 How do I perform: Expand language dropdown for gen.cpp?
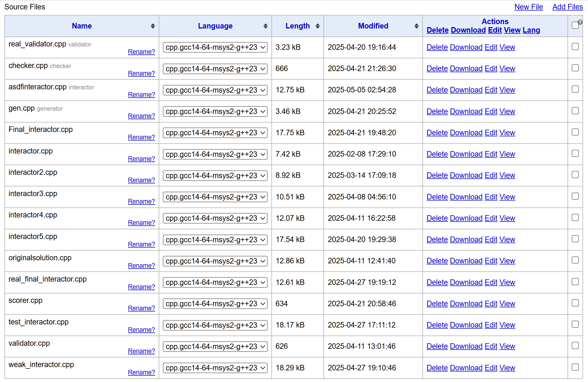215,111
